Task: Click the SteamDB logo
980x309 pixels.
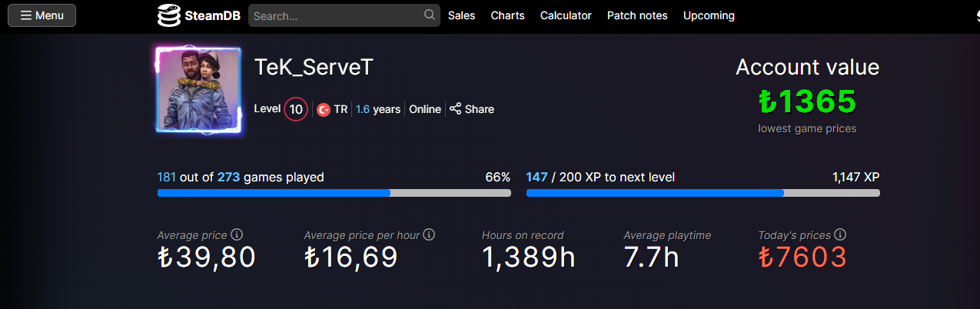Action: click(198, 15)
